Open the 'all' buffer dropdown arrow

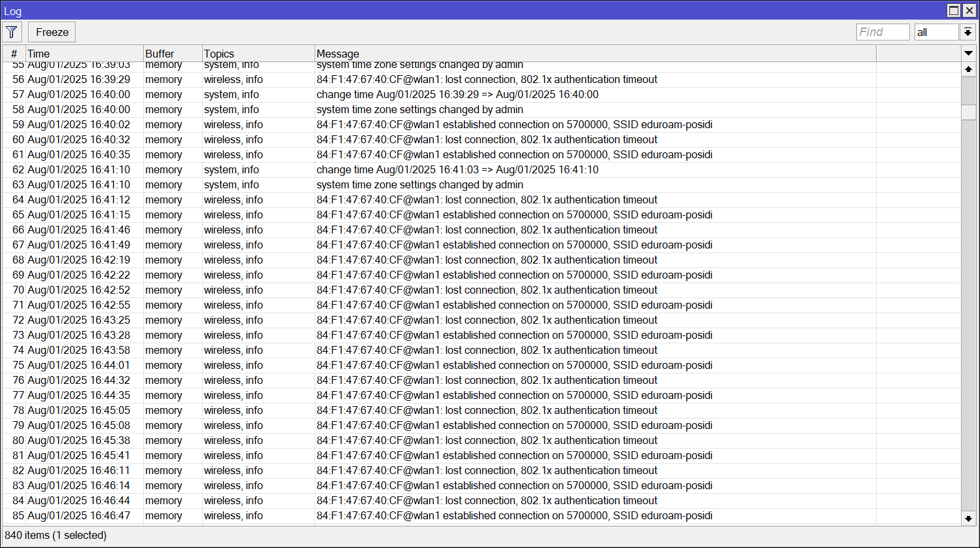click(968, 32)
